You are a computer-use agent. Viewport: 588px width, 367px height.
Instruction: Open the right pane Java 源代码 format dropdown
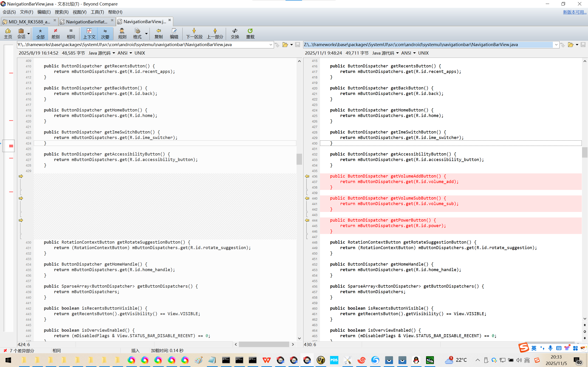[x=385, y=53]
